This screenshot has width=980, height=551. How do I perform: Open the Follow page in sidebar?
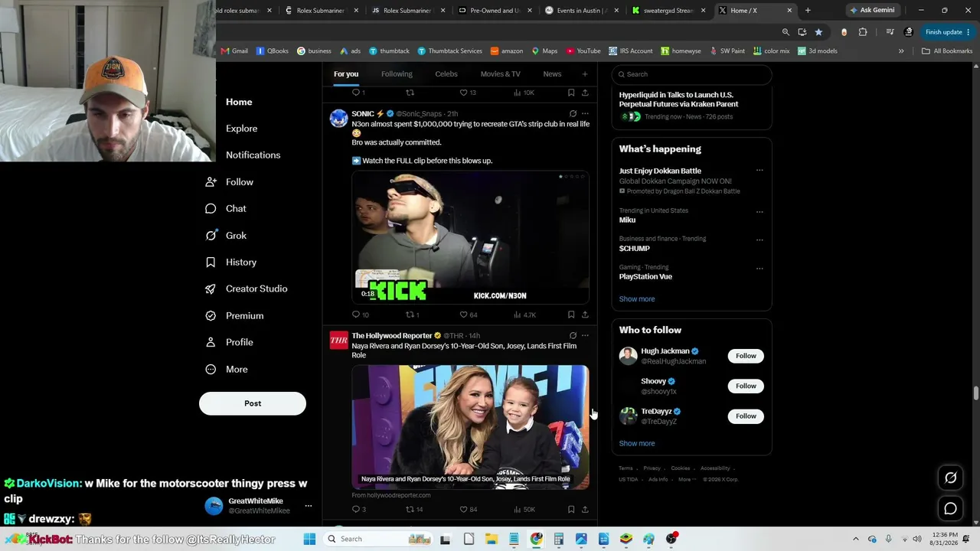tap(230, 182)
